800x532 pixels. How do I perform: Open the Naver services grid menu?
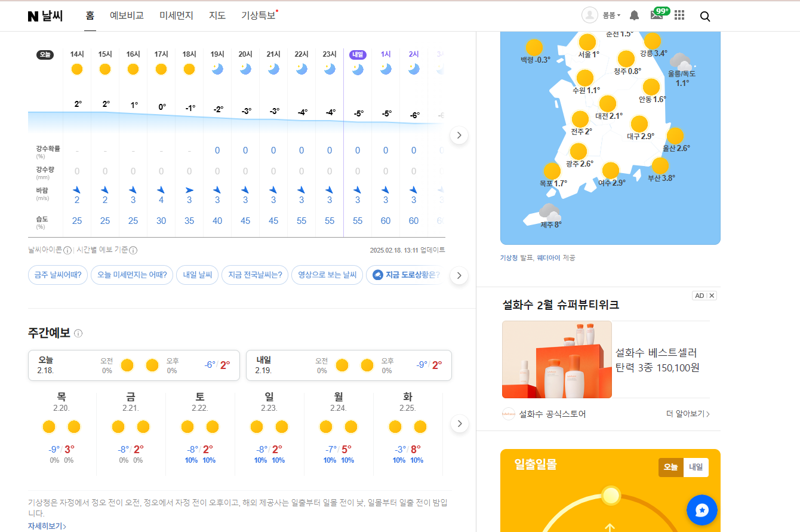pyautogui.click(x=679, y=16)
